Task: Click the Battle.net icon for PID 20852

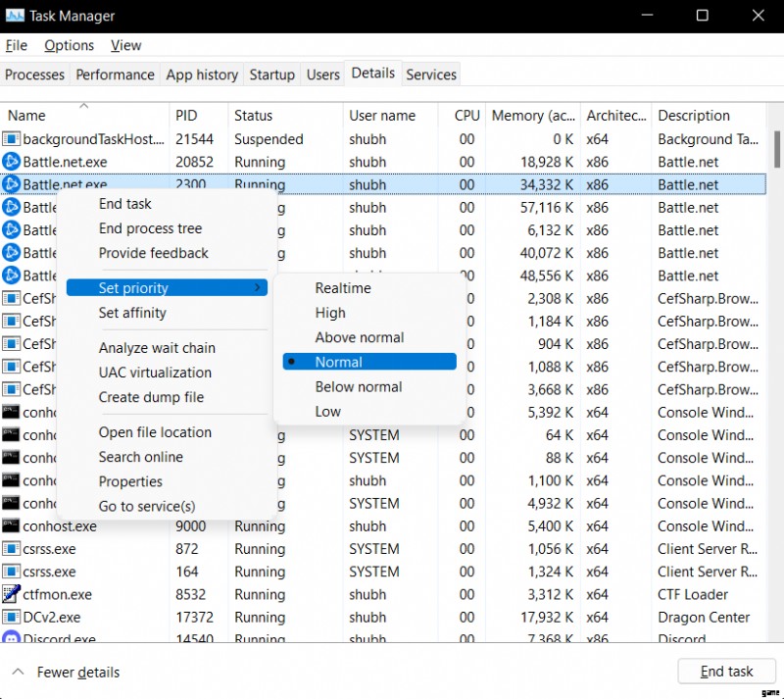Action: 11,162
